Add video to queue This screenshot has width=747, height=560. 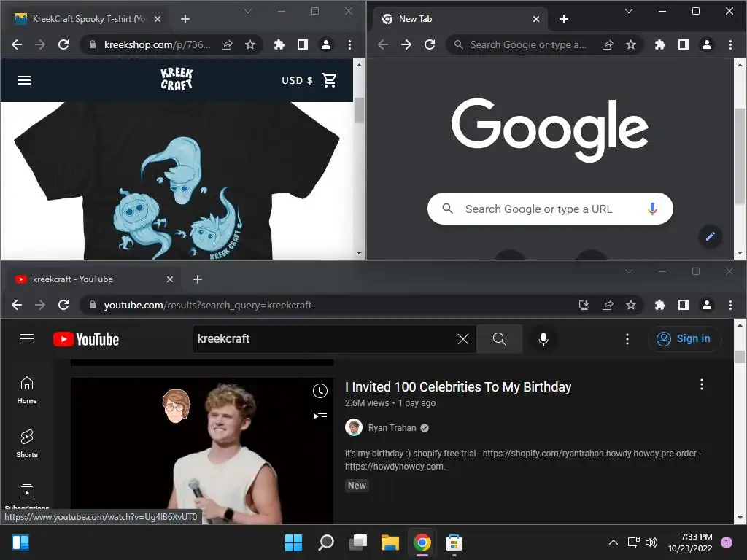coord(320,415)
